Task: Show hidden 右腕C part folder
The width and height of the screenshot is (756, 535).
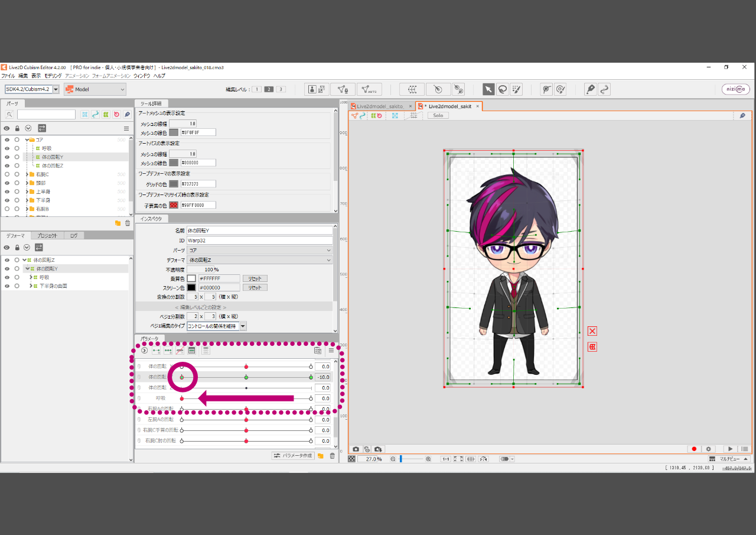Action: tap(7, 174)
